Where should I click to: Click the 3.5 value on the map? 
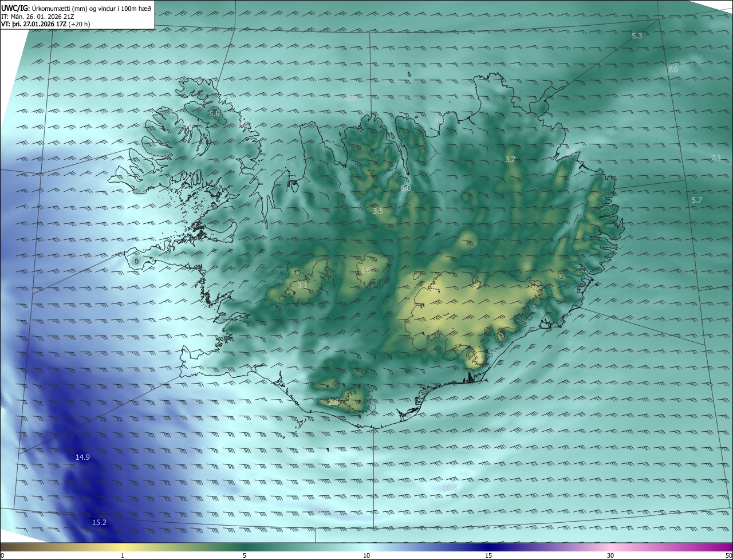[378, 211]
